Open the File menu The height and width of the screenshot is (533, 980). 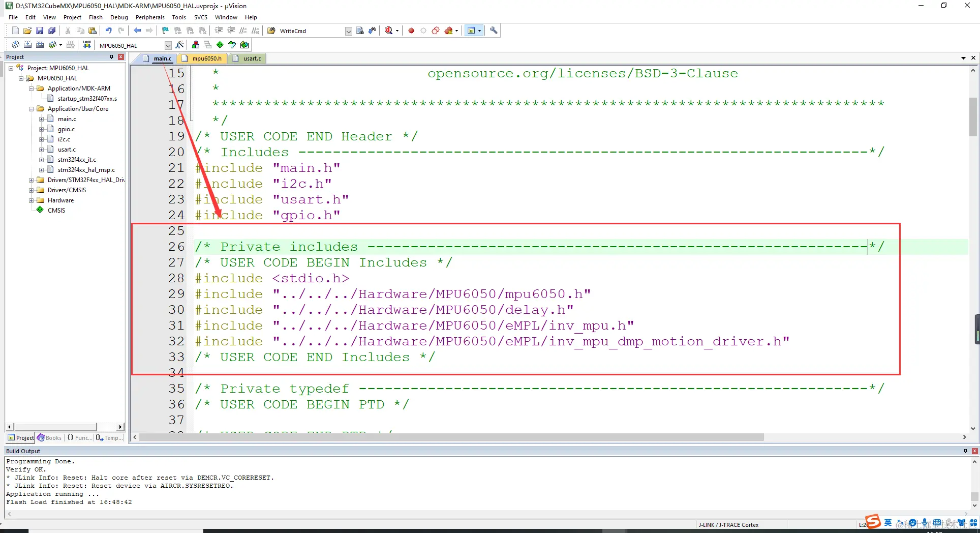[13, 17]
